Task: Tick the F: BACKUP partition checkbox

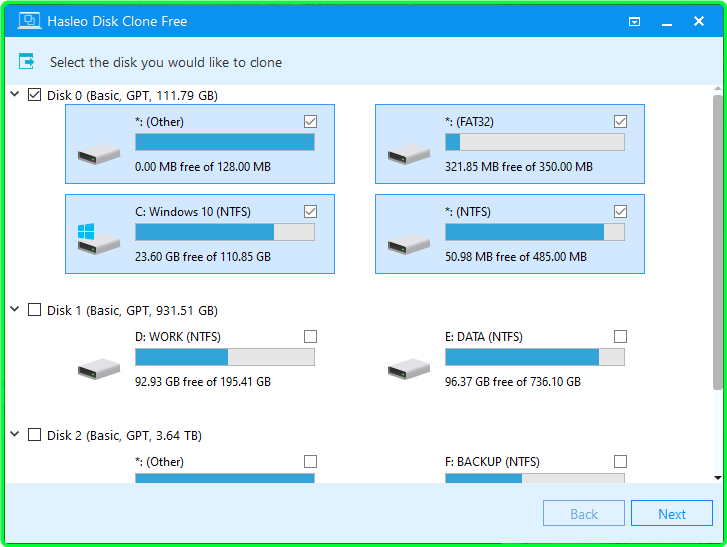Action: [620, 462]
